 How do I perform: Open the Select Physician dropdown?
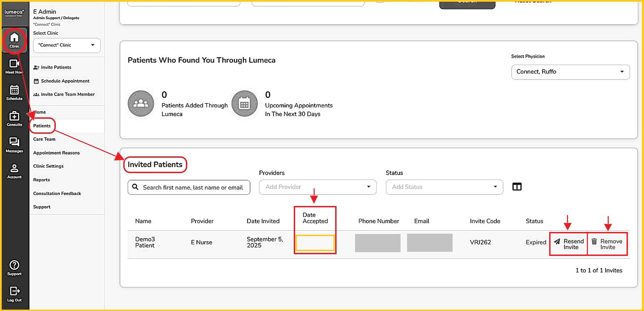[570, 72]
